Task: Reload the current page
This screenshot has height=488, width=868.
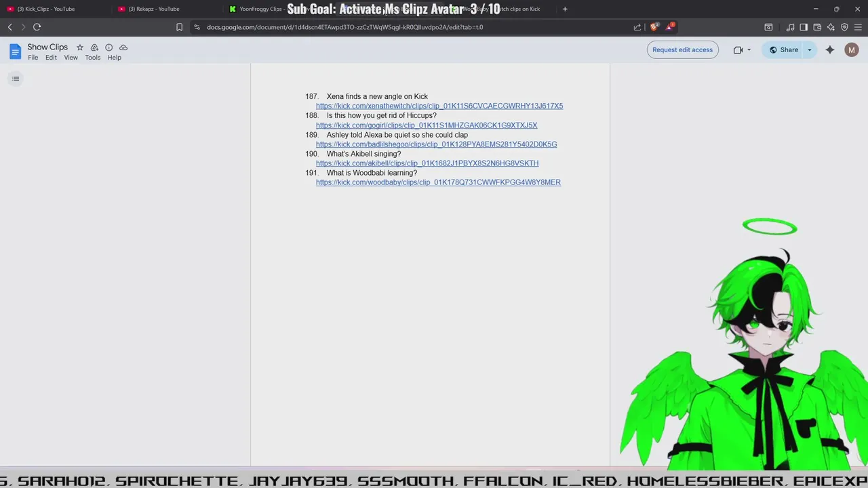Action: pyautogui.click(x=37, y=27)
